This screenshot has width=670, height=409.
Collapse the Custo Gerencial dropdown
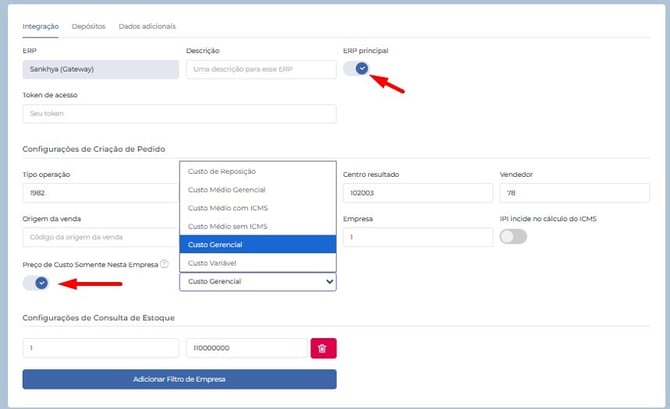tap(258, 282)
